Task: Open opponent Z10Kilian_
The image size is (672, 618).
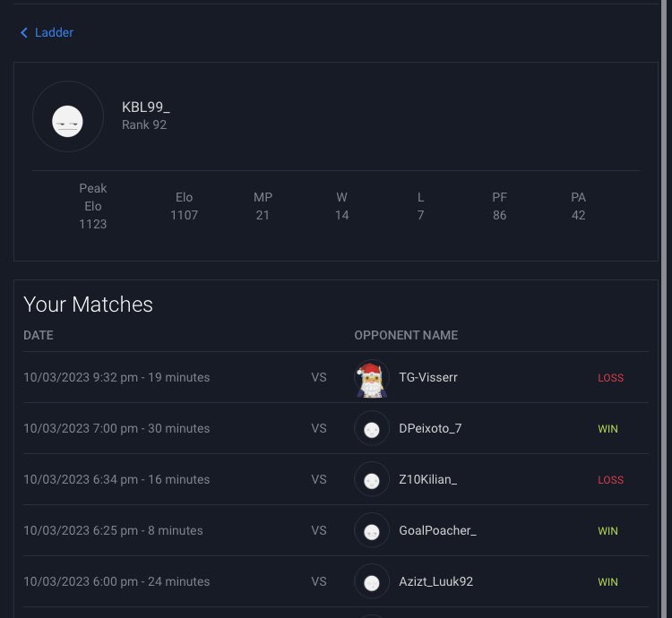Action: pos(427,479)
